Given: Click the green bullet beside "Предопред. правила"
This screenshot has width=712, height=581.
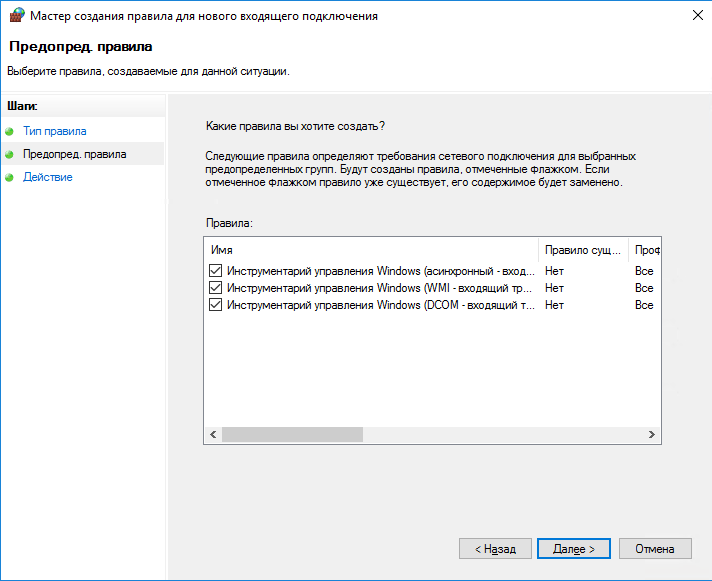Looking at the screenshot, I should pyautogui.click(x=10, y=154).
